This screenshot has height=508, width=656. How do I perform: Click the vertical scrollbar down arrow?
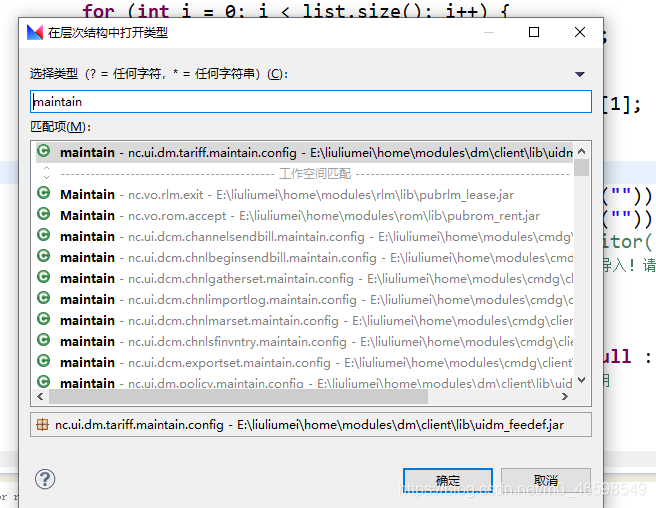(x=582, y=380)
